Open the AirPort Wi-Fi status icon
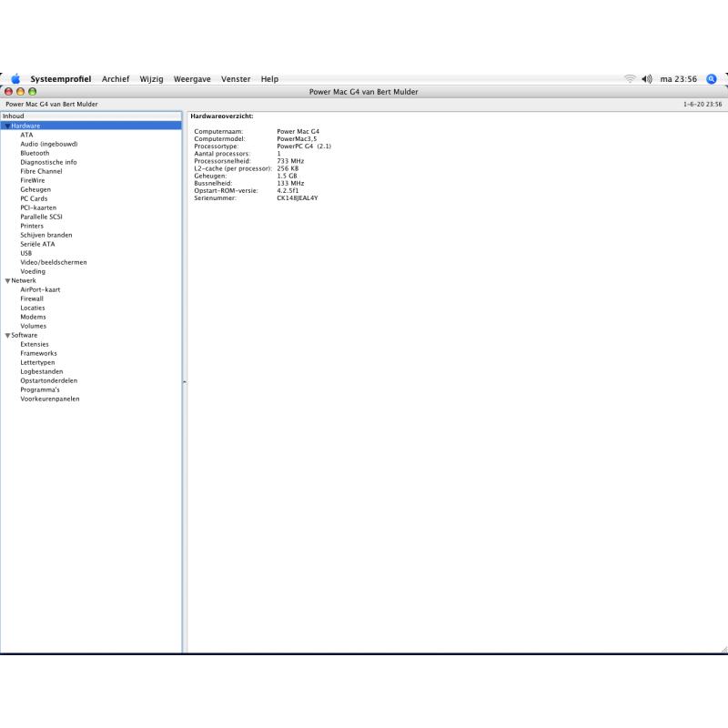This screenshot has height=728, width=728. point(630,79)
